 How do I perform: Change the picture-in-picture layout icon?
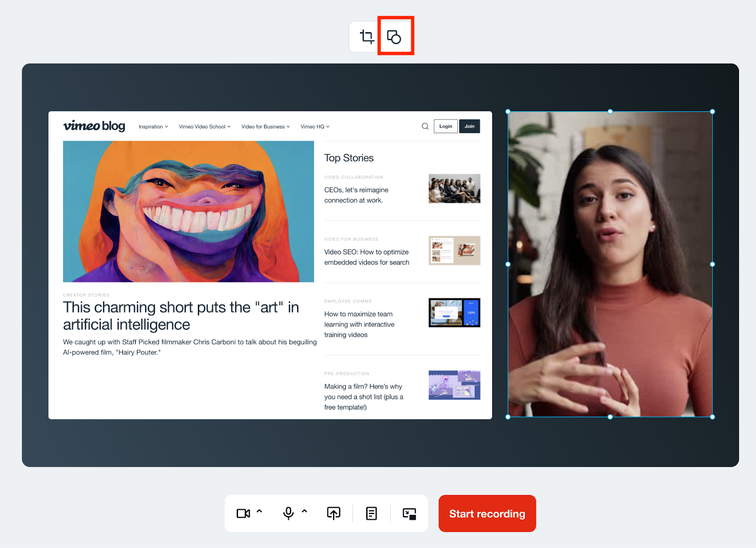pos(409,514)
